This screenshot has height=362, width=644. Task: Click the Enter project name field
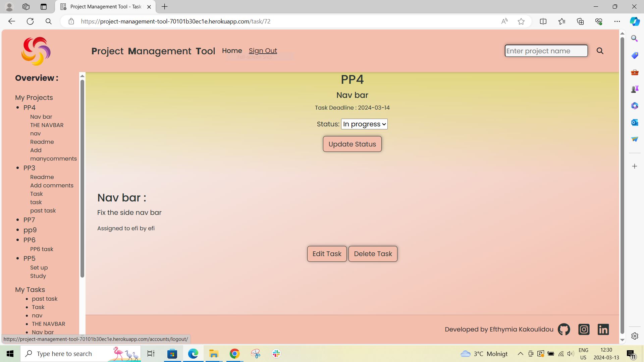546,51
